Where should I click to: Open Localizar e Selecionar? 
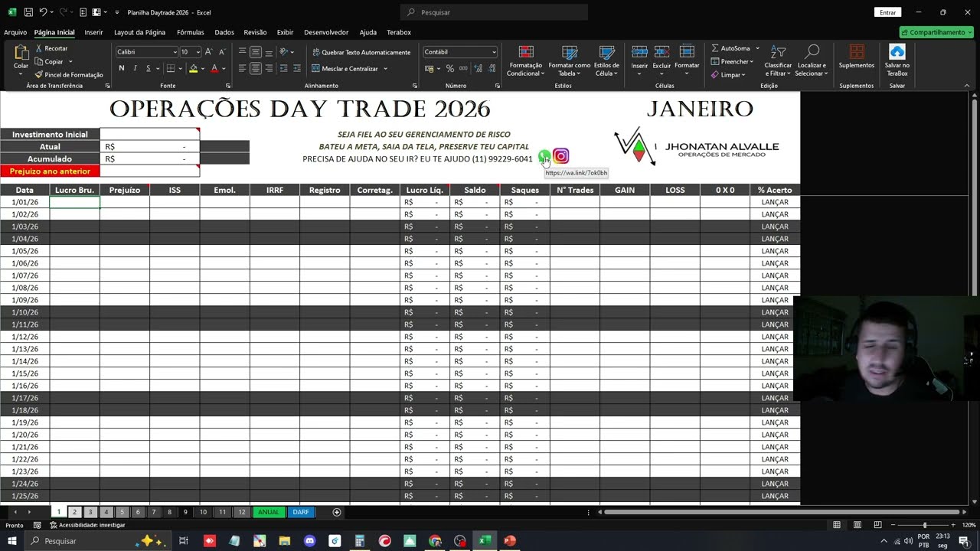(811, 60)
